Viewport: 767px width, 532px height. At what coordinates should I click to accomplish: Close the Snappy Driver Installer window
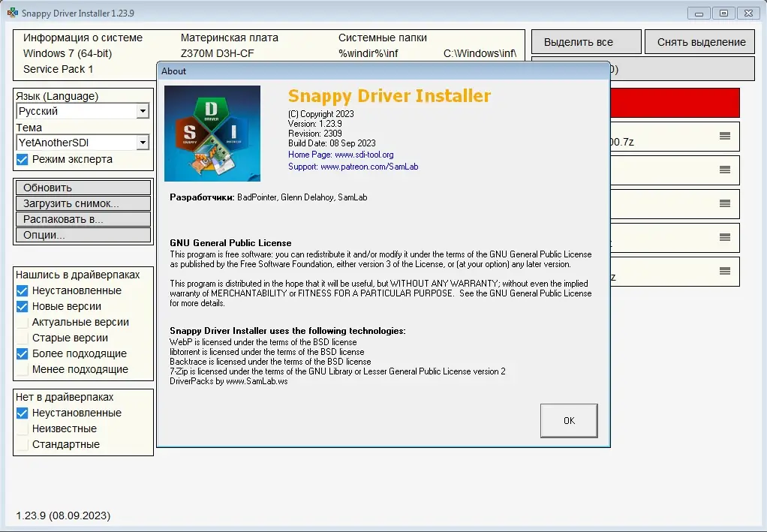[x=748, y=14]
